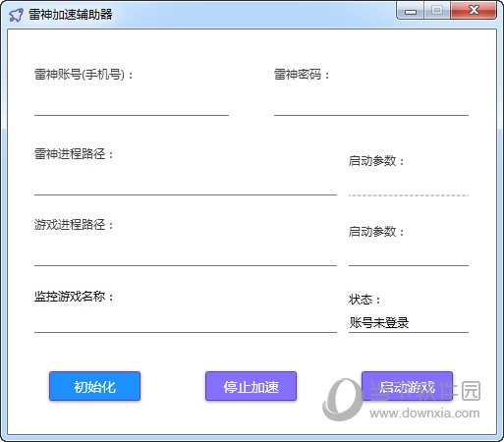
Task: Click the 停止加速 button
Action: [x=251, y=386]
